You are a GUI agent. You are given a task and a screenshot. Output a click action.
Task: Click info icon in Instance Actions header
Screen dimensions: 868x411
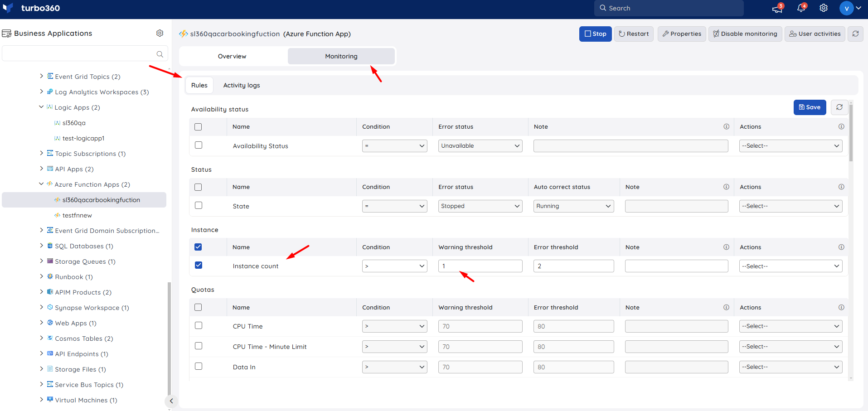[x=841, y=247]
